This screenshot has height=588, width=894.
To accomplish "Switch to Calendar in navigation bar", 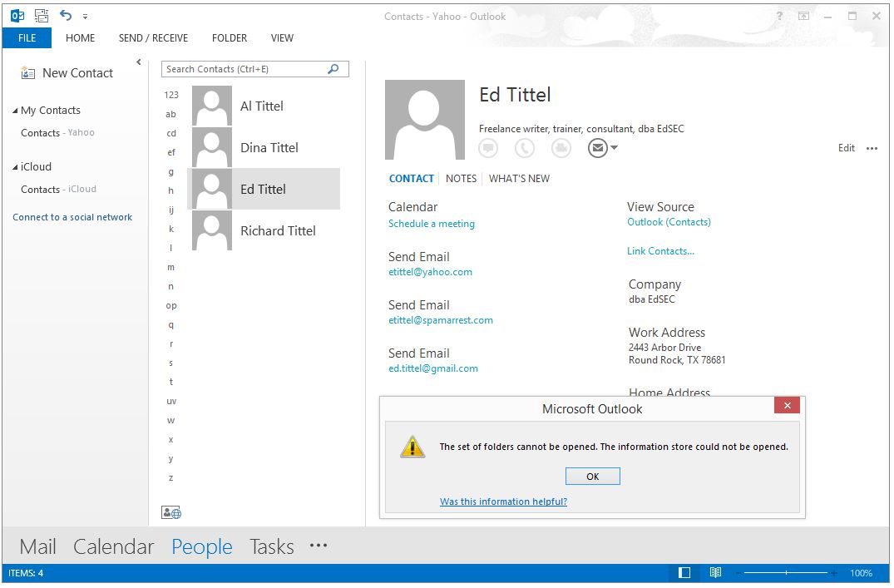I will [x=113, y=547].
